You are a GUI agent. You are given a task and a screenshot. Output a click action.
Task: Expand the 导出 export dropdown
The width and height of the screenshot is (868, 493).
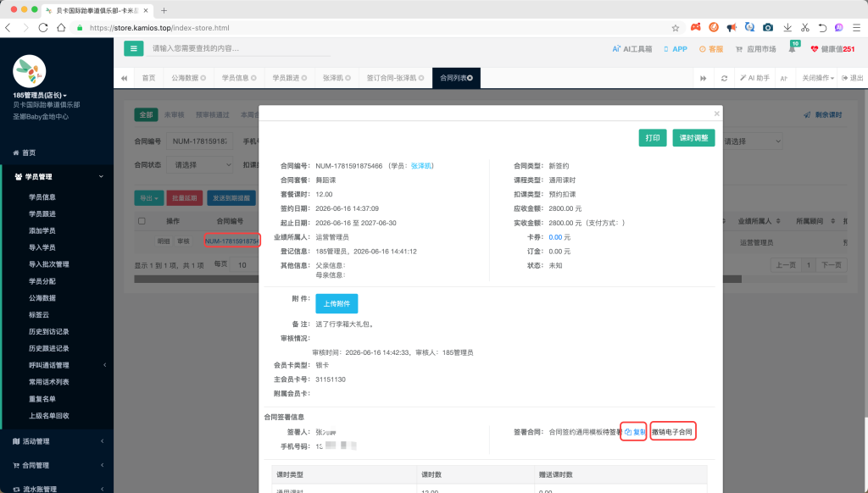(149, 198)
